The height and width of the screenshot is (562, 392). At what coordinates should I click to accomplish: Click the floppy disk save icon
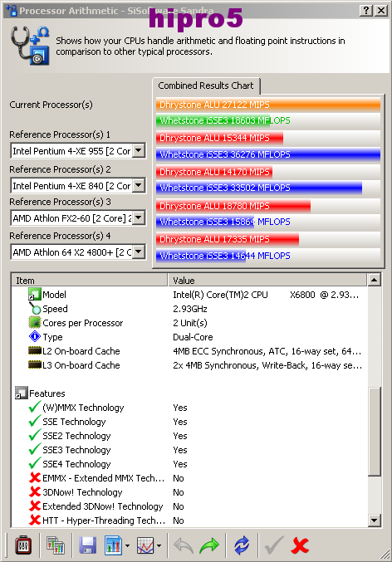(x=87, y=545)
